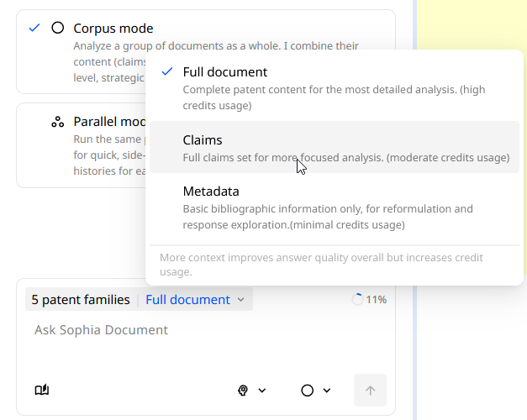Select Corpus mode card
This screenshot has width=527, height=420.
(206, 52)
